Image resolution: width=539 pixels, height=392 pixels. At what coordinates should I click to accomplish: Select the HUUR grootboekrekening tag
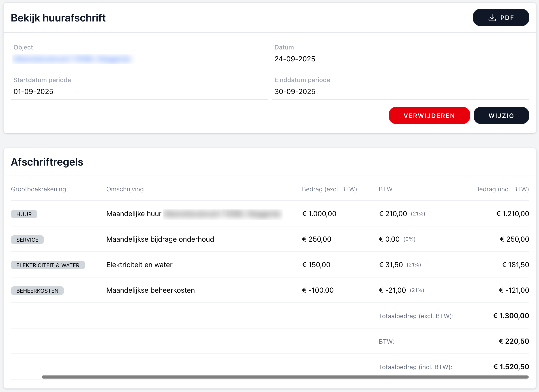pyautogui.click(x=24, y=214)
